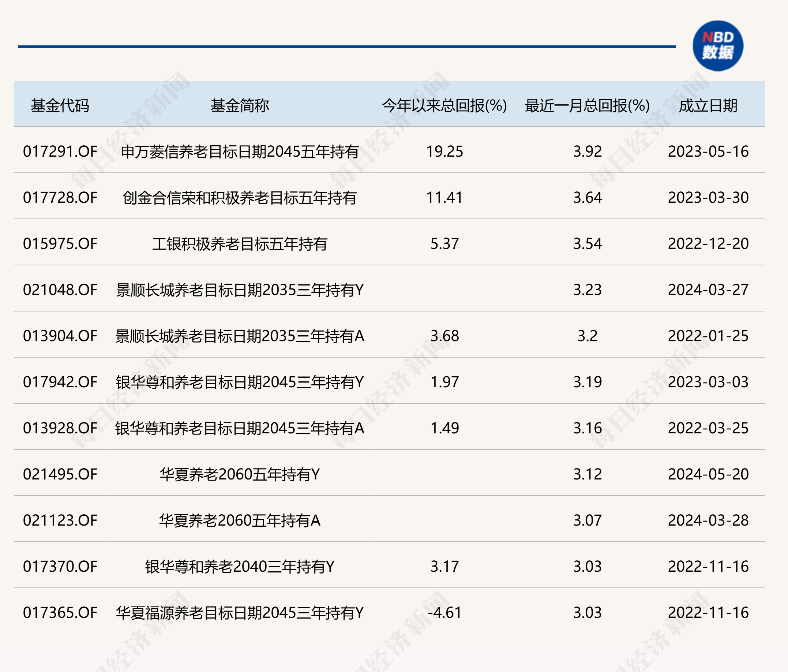Click the 最近一月总回报(%) column header
The width and height of the screenshot is (788, 672).
pyautogui.click(x=587, y=106)
